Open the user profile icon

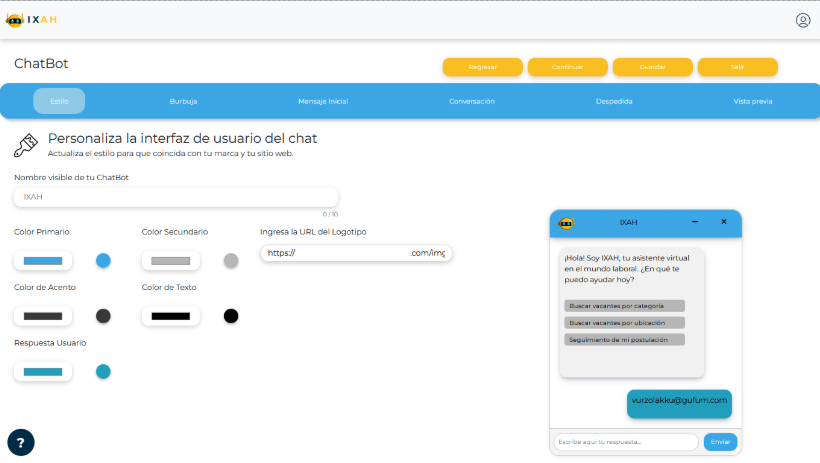tap(803, 20)
